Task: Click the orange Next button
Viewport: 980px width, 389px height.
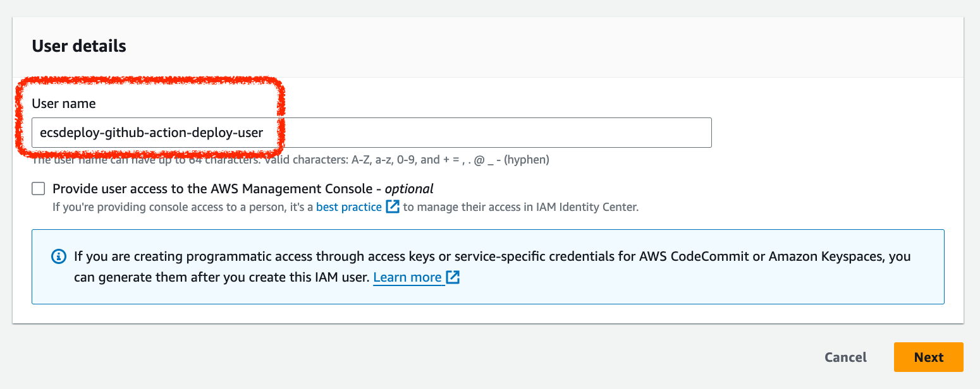Action: pos(928,357)
